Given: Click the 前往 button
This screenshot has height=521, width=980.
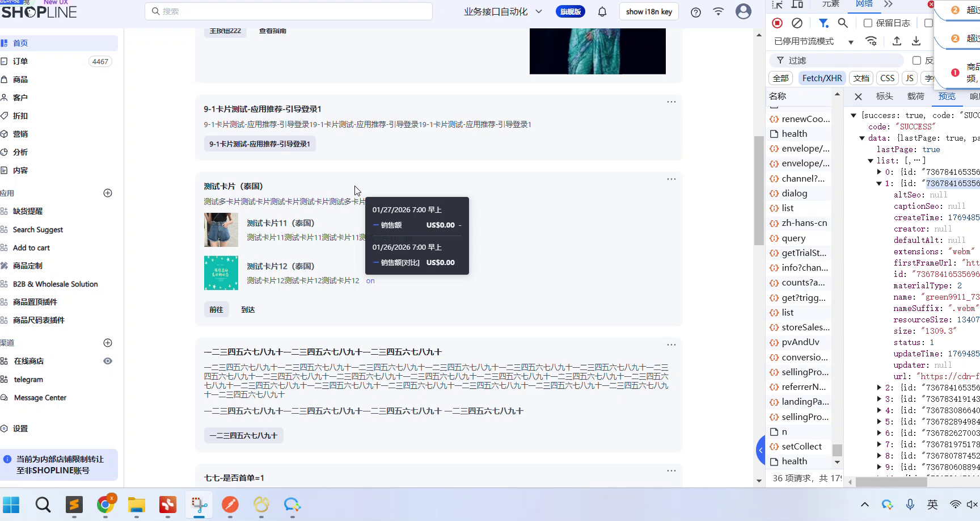Looking at the screenshot, I should coord(216,310).
